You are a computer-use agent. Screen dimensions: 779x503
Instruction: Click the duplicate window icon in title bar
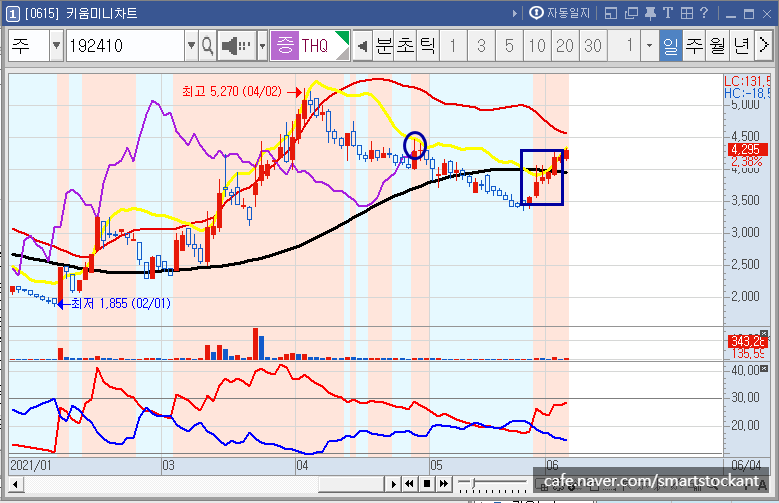pos(631,13)
